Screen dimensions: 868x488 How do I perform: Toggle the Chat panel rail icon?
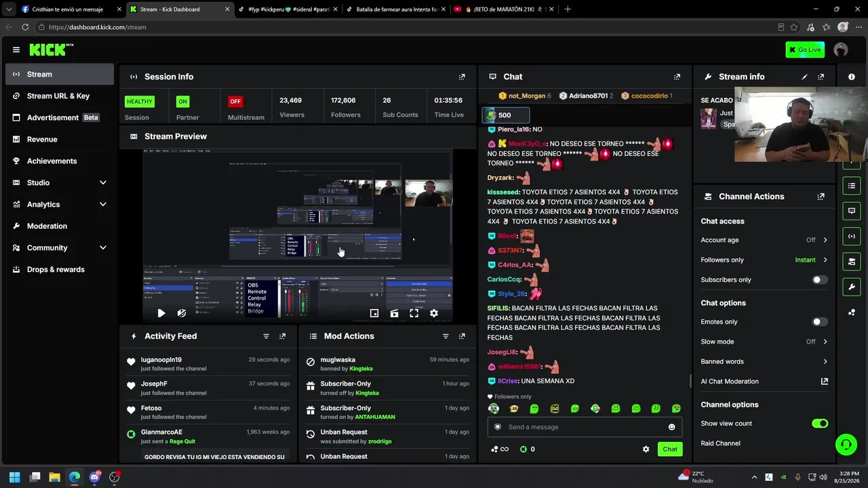[852, 211]
